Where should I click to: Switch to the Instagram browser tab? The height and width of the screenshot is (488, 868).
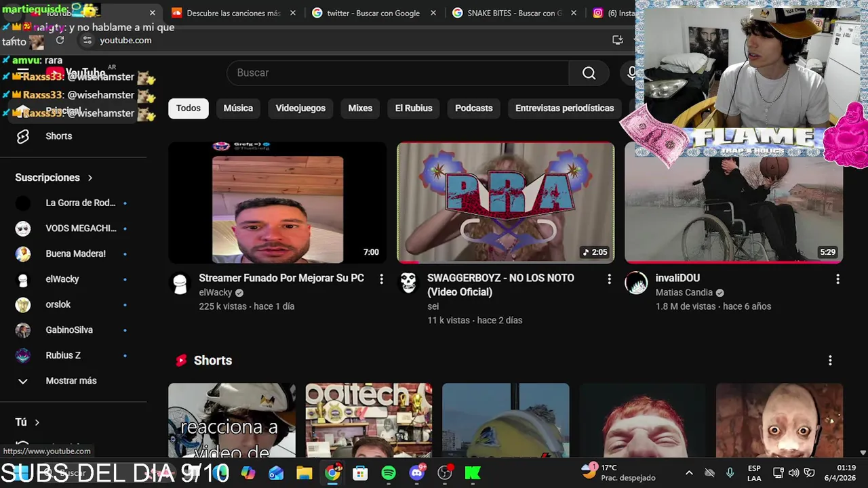[614, 13]
